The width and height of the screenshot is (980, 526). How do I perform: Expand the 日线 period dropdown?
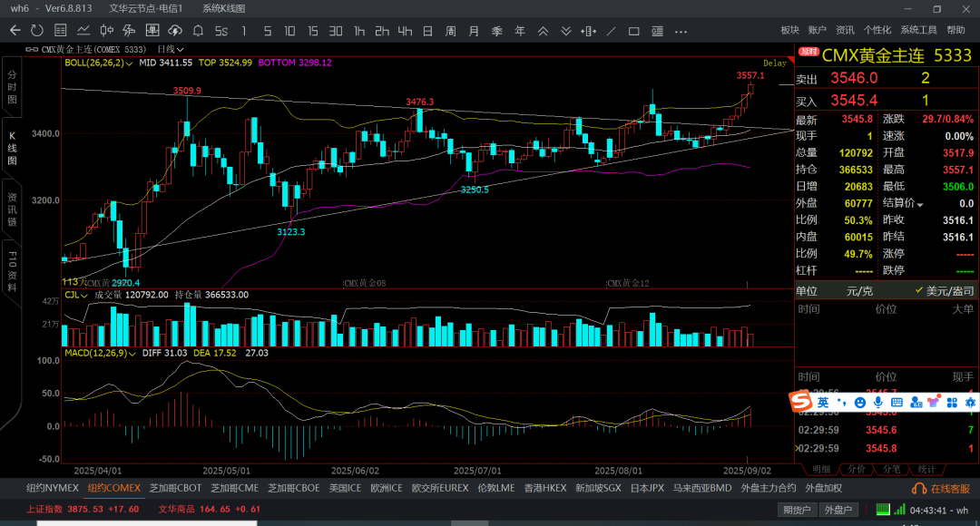point(170,49)
